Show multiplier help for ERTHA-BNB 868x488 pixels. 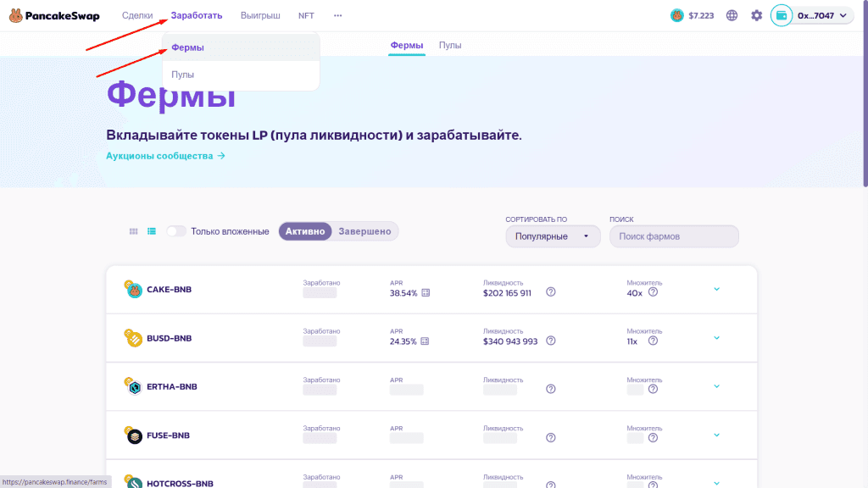(653, 389)
